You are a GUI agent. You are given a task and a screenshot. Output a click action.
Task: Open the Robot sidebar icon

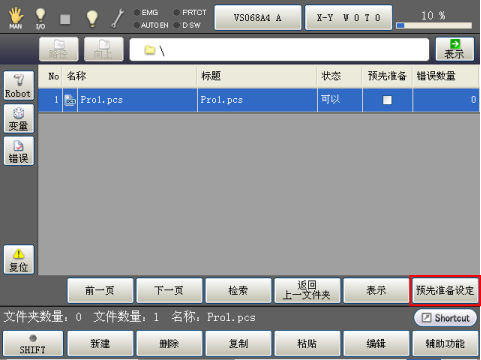tap(19, 86)
